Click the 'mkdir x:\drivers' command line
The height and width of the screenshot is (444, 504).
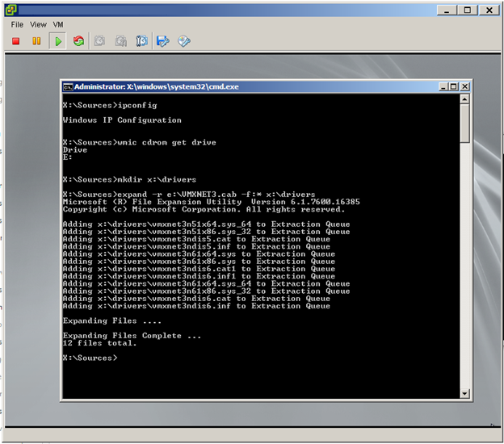tap(129, 179)
